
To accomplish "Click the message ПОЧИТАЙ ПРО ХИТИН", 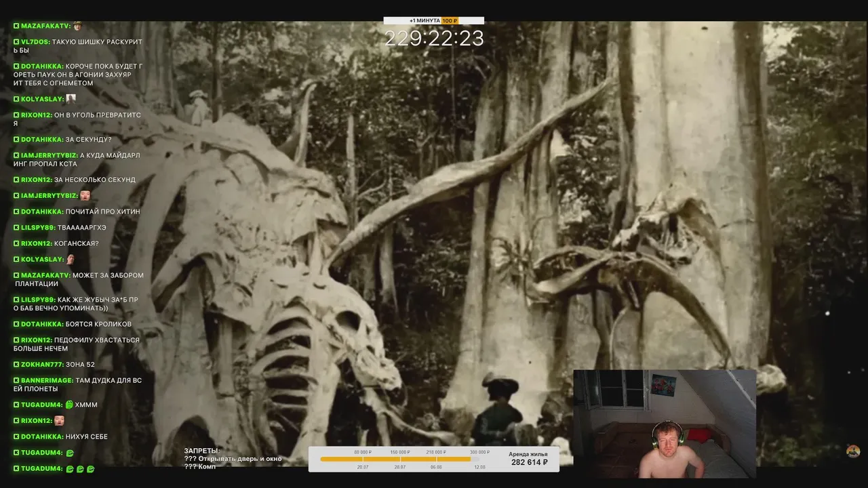I will 102,211.
